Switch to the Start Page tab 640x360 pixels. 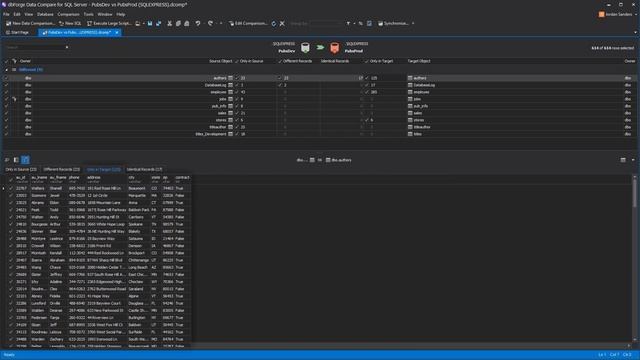coord(18,32)
